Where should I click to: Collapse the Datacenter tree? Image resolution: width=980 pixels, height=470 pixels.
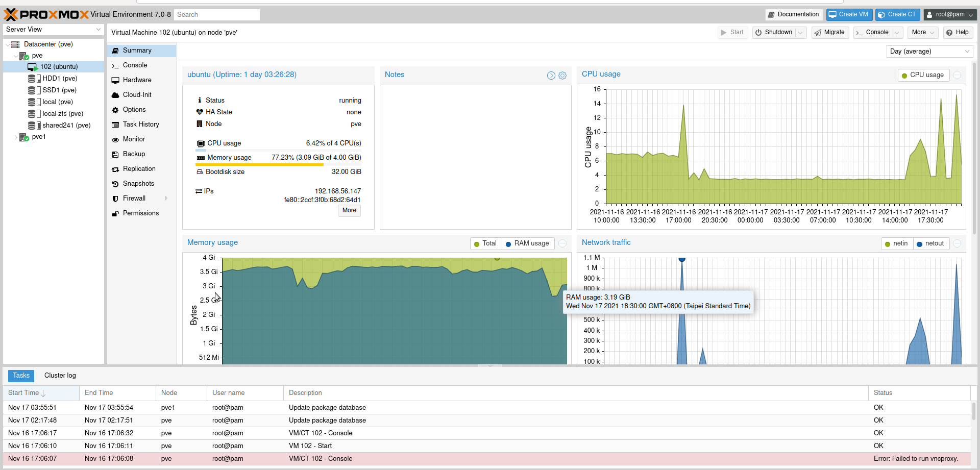pyautogui.click(x=8, y=44)
